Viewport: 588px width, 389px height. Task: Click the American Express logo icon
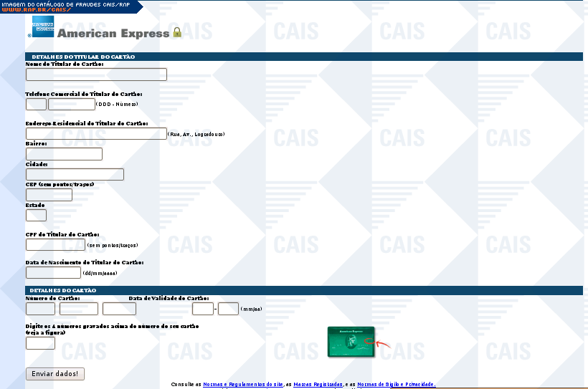pyautogui.click(x=42, y=27)
